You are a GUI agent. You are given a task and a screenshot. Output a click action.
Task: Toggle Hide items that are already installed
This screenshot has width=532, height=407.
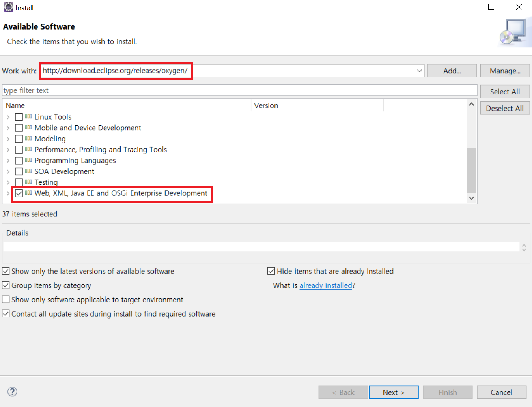click(x=271, y=271)
